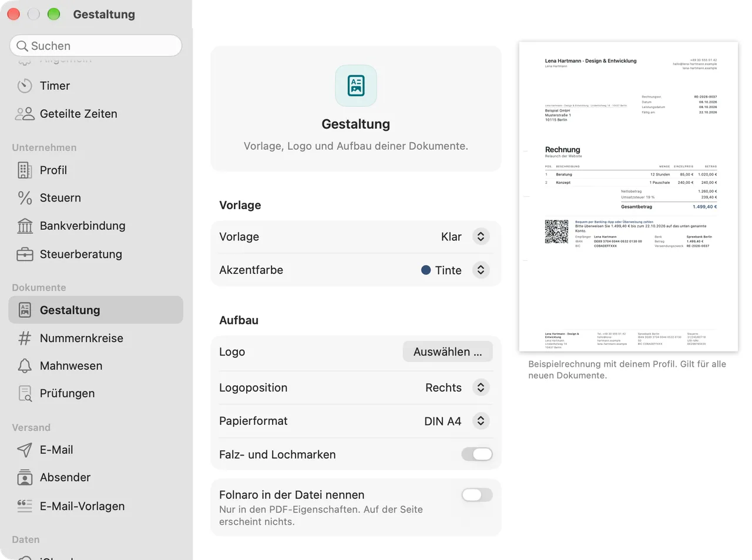Click the Gestaltung document icon in sidebar
Viewport: 752px width, 560px height.
point(25,310)
